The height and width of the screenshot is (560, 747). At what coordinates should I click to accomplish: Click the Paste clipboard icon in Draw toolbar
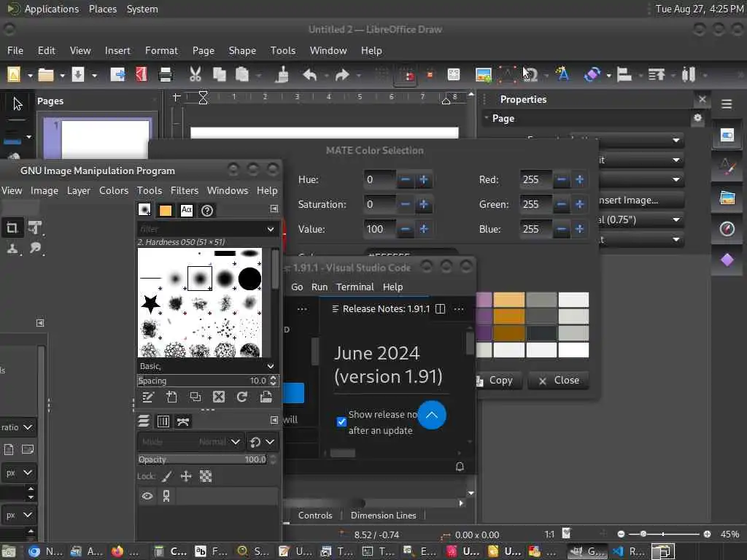pos(242,74)
